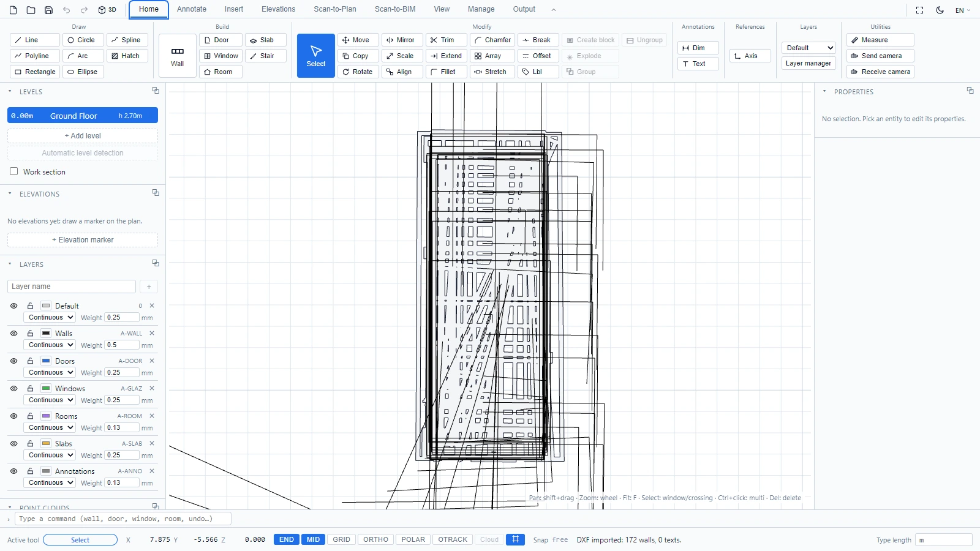Open the Layer manager
980x551 pixels.
tap(809, 63)
